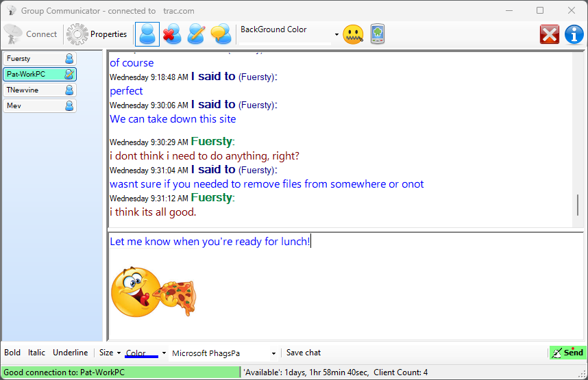Click the user with speech bubble icon
Viewport: 588px width, 380px height.
click(x=221, y=34)
